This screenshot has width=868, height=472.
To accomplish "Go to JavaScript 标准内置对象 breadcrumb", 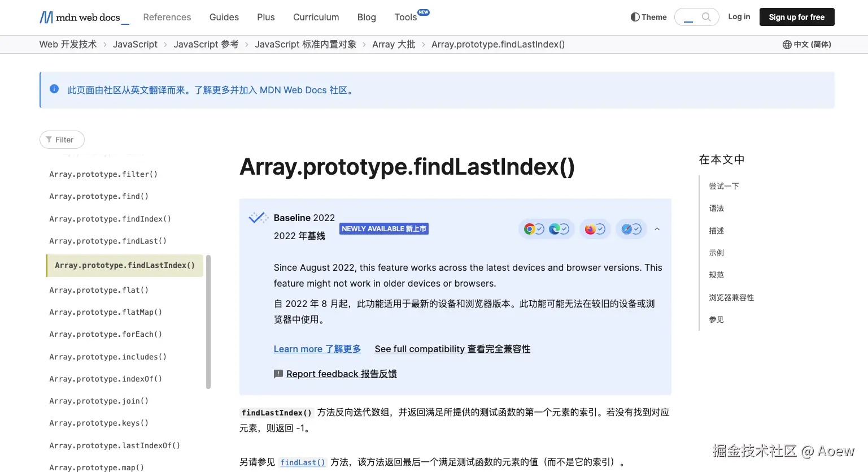I will (x=306, y=44).
